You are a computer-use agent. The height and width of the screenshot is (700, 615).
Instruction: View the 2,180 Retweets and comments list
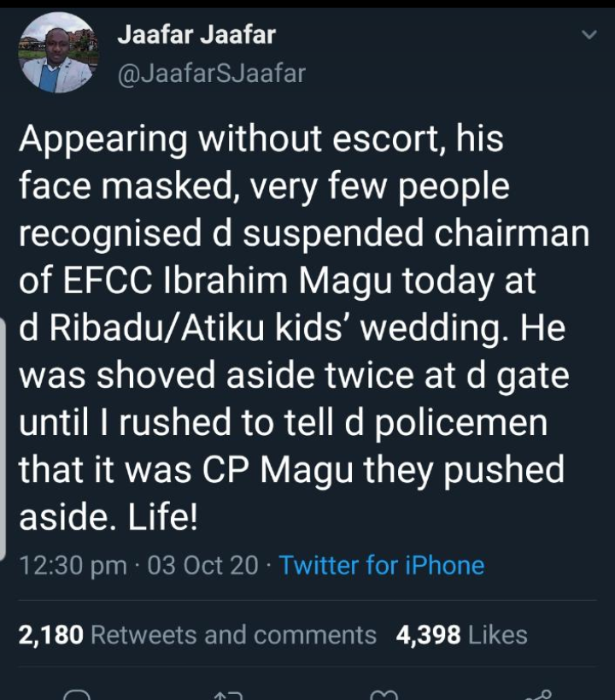pyautogui.click(x=196, y=635)
